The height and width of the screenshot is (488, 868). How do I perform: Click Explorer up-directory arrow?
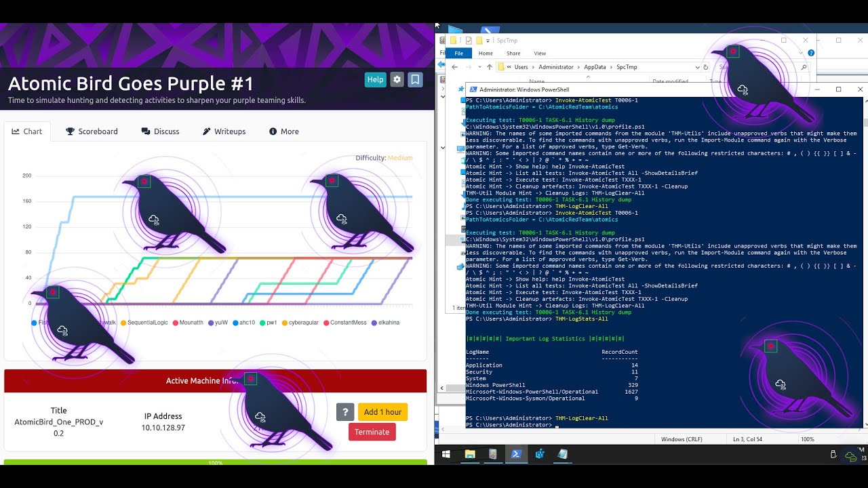pyautogui.click(x=489, y=67)
